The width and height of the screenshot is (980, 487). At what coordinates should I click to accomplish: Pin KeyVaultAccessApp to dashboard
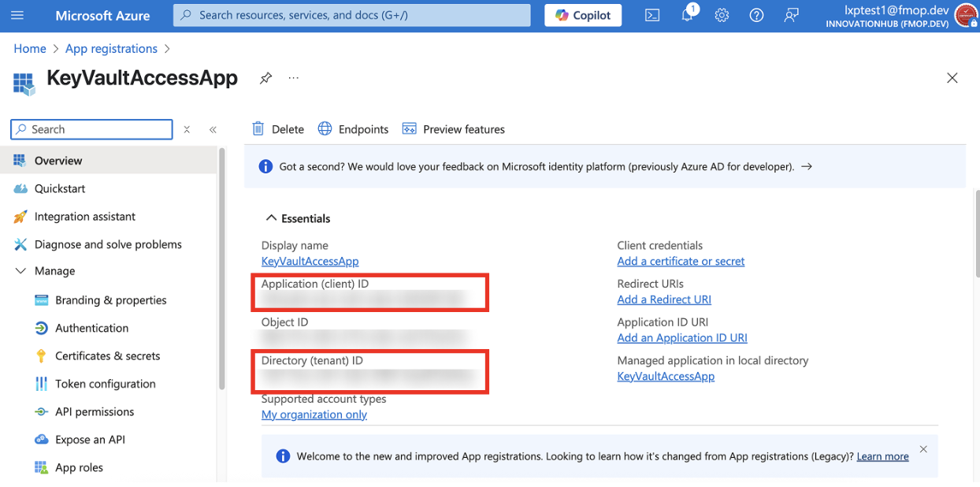(x=265, y=78)
